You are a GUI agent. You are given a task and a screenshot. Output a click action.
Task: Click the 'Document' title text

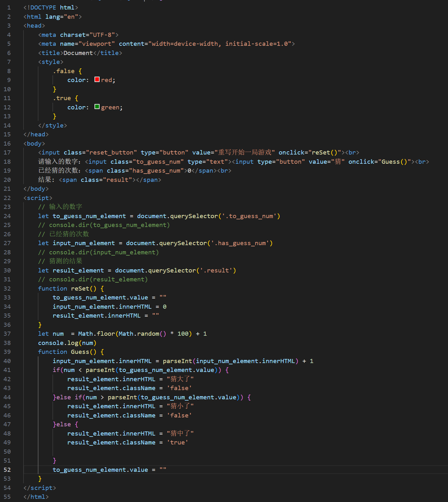[78, 53]
